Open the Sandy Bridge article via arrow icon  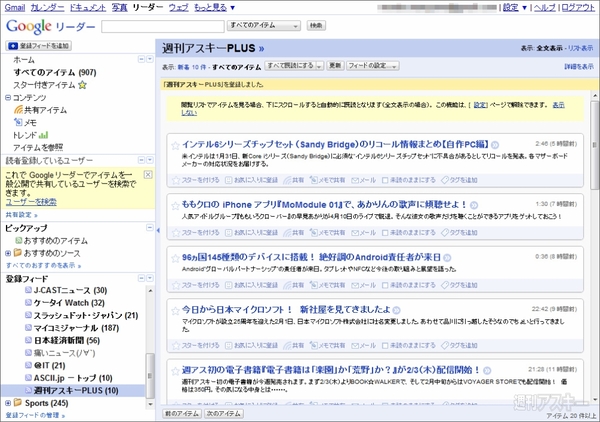[495, 145]
